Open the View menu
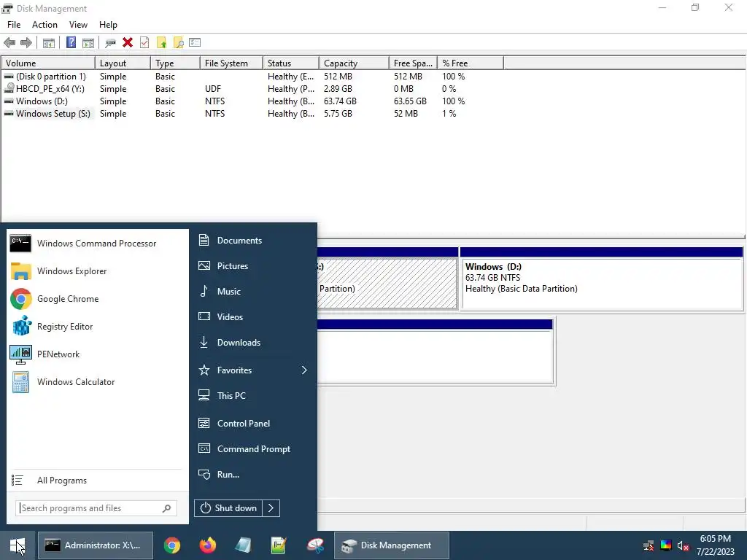Image resolution: width=747 pixels, height=560 pixels. tap(78, 25)
